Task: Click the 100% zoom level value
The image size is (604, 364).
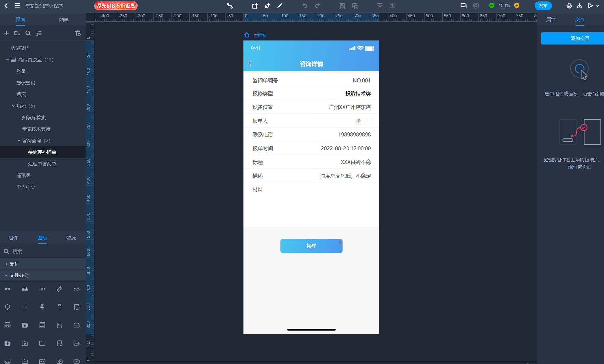Action: coord(504,5)
